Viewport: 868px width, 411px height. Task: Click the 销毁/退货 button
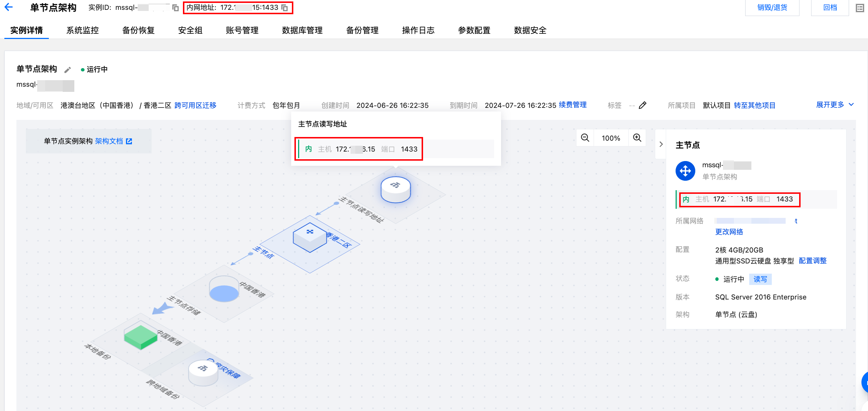click(x=772, y=8)
